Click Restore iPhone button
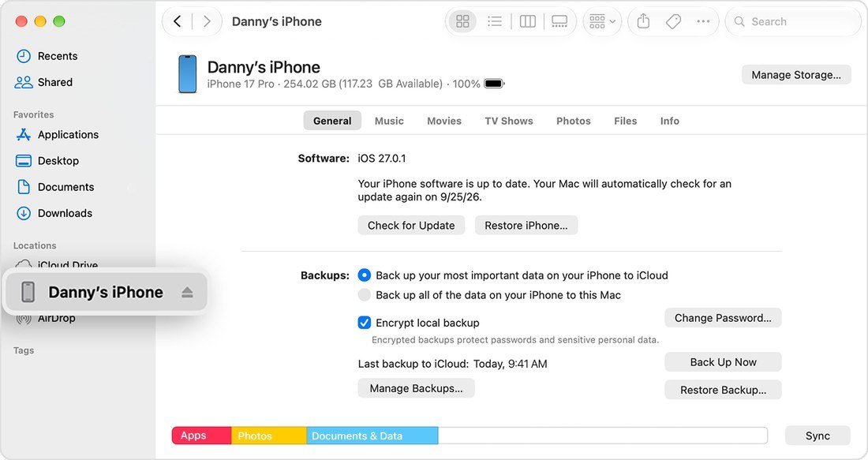This screenshot has height=460, width=868. [x=526, y=226]
